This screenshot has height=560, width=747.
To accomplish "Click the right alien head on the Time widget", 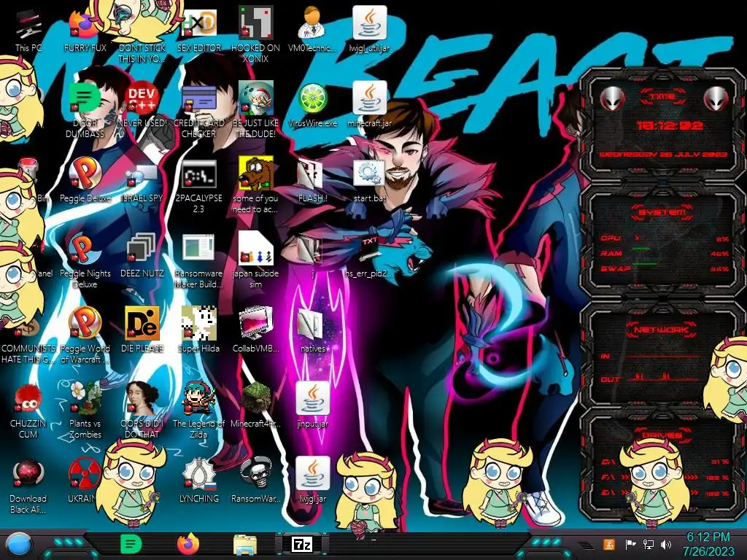I will click(716, 99).
